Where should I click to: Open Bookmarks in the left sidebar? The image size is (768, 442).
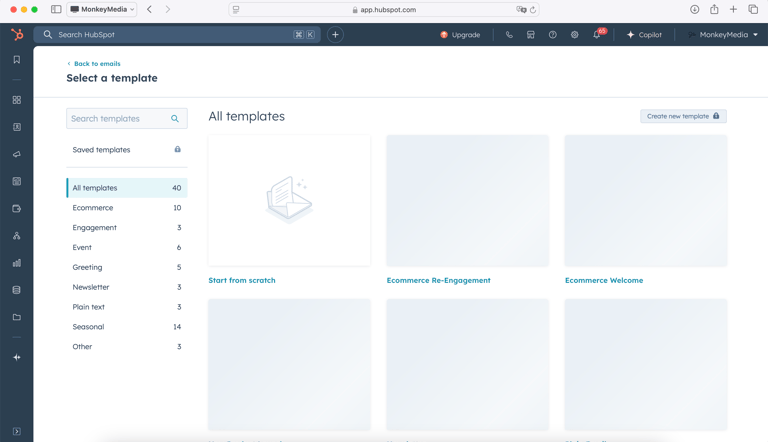coord(17,59)
